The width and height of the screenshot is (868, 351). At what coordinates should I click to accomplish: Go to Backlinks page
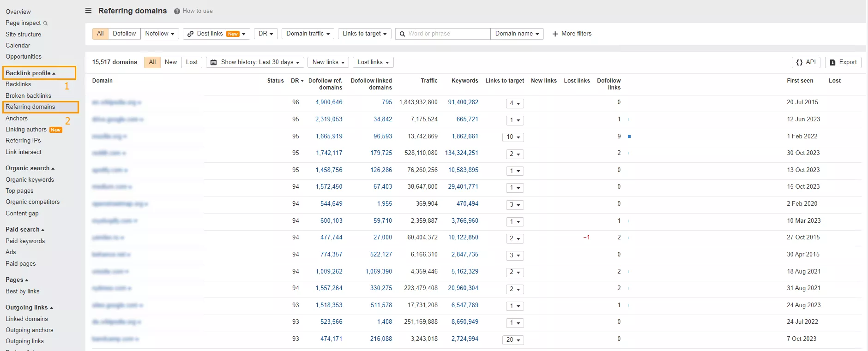[x=18, y=84]
